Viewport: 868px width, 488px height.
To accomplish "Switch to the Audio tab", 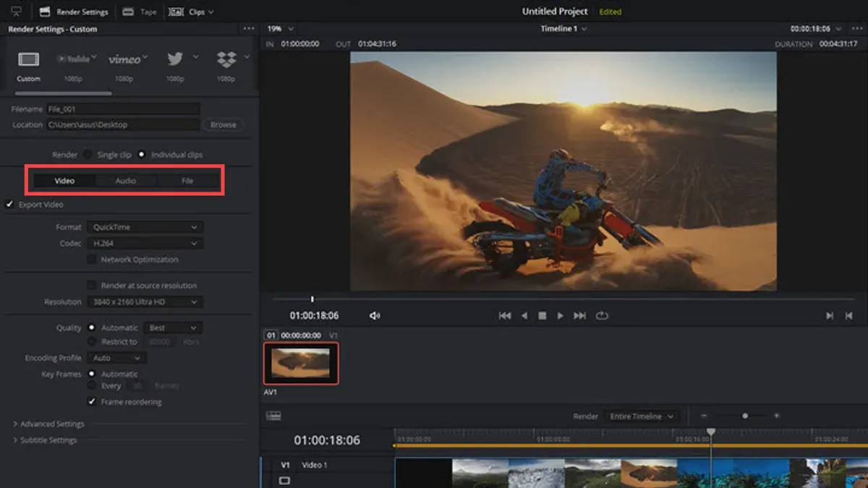I will point(126,181).
